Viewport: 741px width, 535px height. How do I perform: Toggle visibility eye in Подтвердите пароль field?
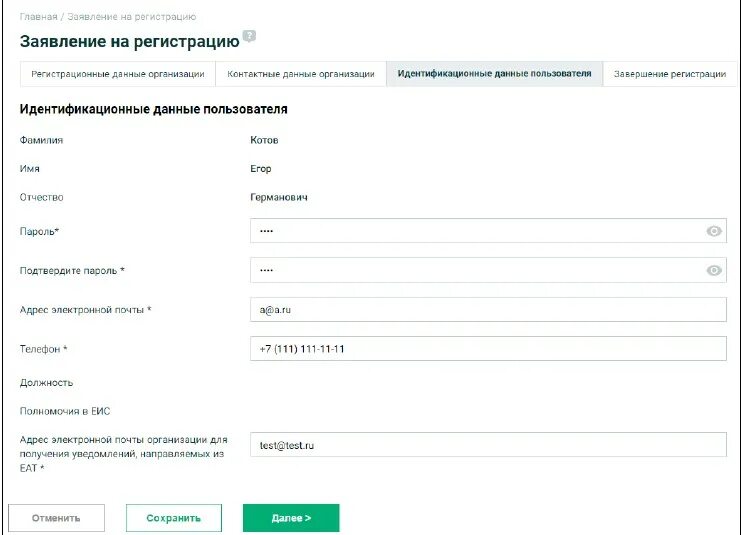(x=714, y=270)
